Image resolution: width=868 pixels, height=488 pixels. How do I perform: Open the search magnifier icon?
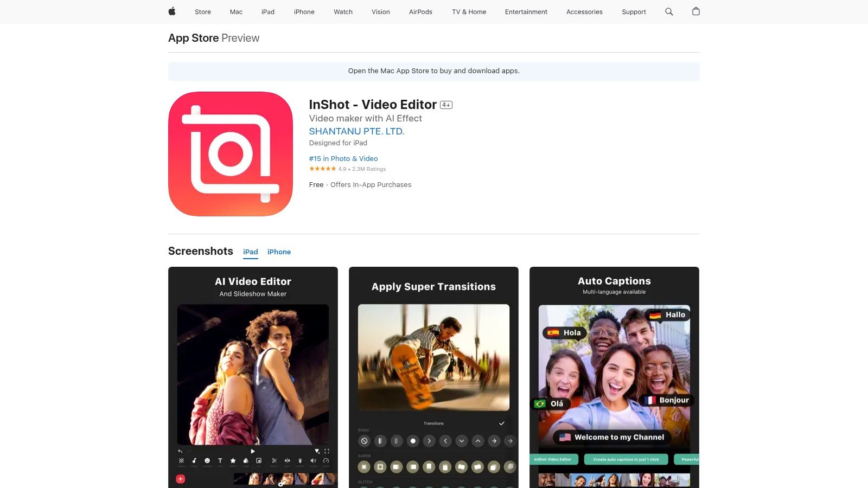pyautogui.click(x=669, y=11)
